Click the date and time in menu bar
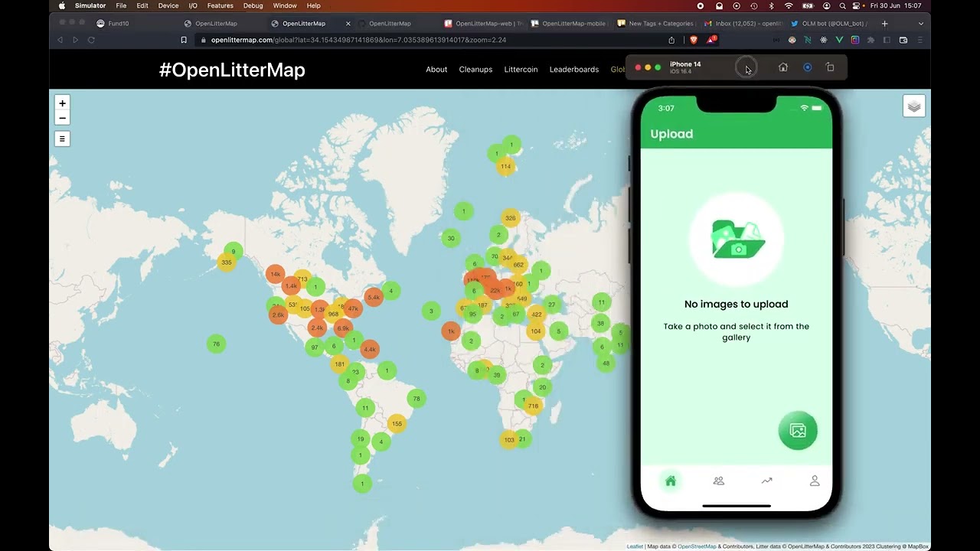 (x=896, y=5)
